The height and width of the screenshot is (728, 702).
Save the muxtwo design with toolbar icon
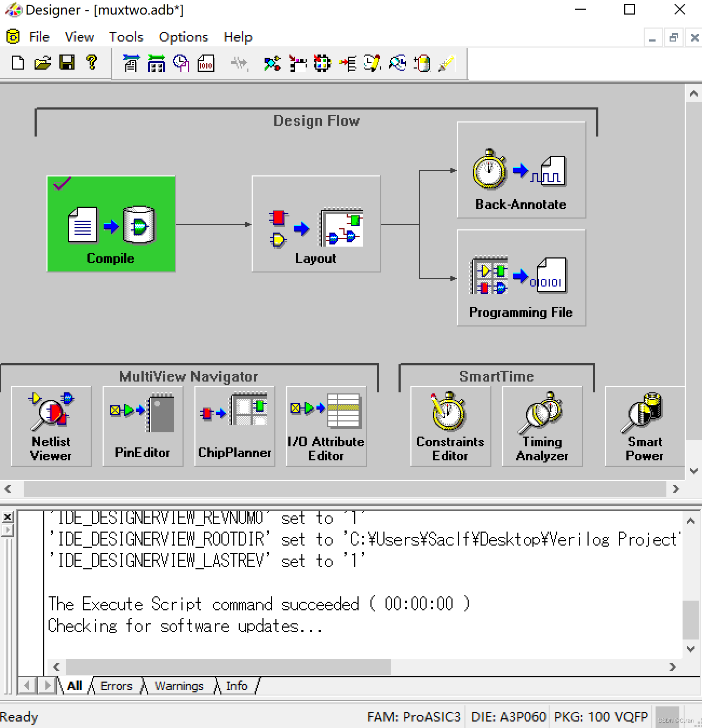[67, 63]
